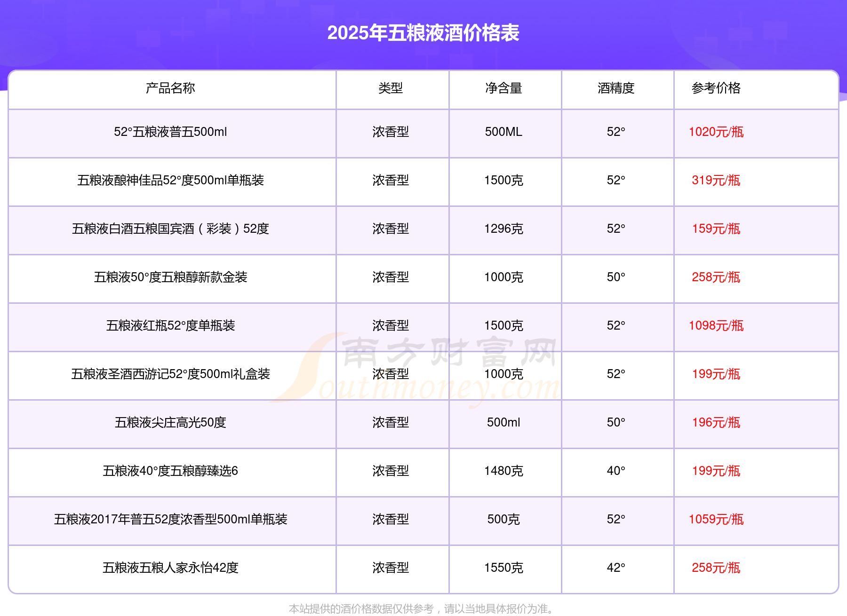Click the 1059元/瓶 price
The height and width of the screenshot is (616, 847).
[x=716, y=519]
